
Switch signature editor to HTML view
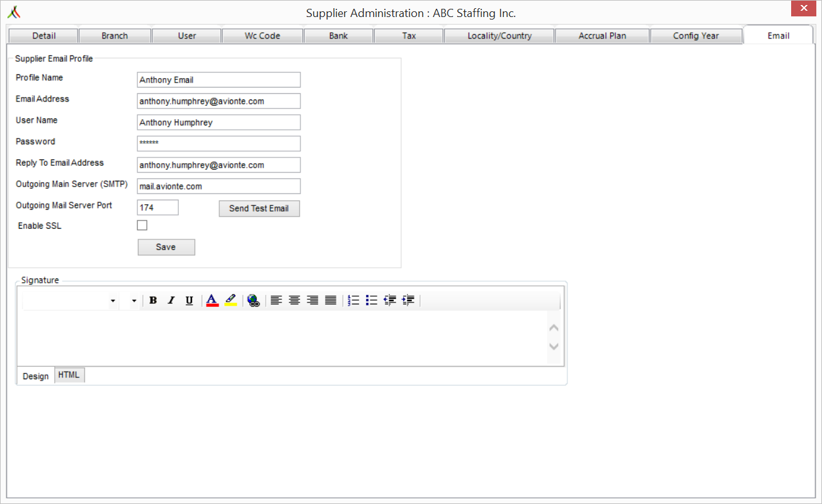(69, 375)
